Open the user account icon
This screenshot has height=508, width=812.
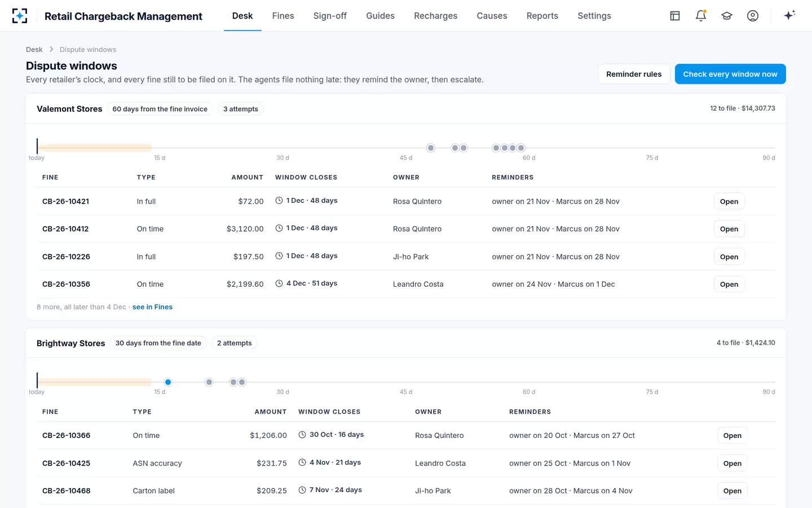point(753,16)
